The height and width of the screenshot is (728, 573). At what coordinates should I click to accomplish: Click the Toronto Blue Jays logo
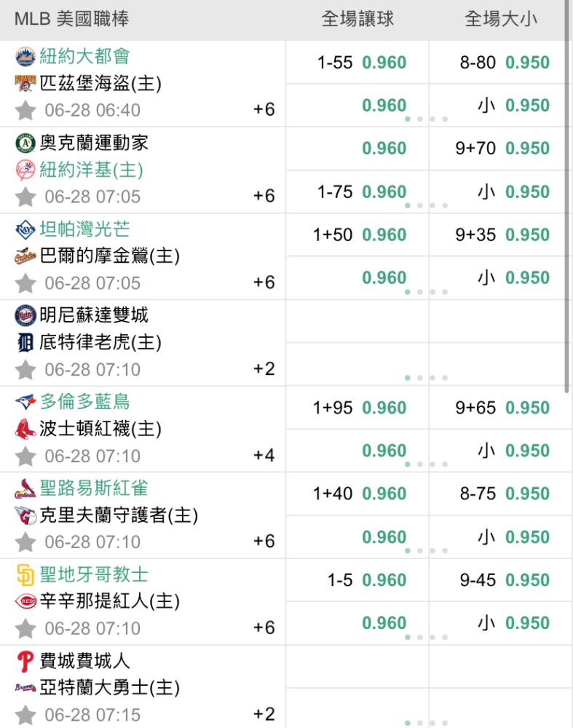(x=25, y=402)
